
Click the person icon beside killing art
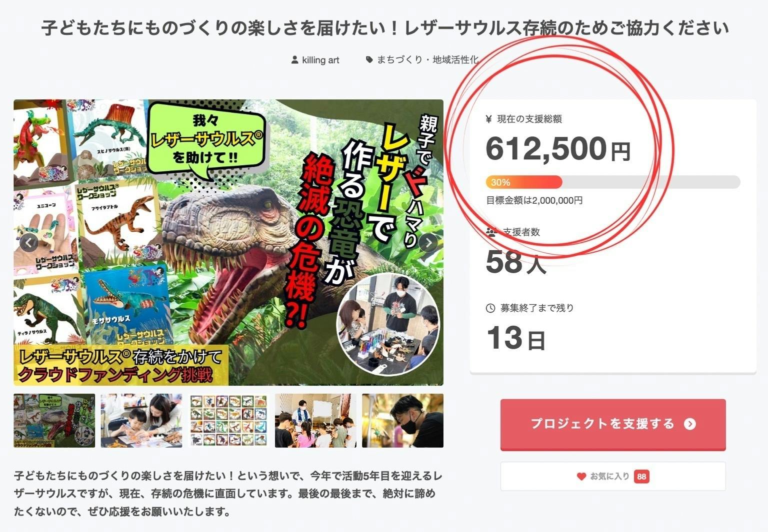[295, 60]
